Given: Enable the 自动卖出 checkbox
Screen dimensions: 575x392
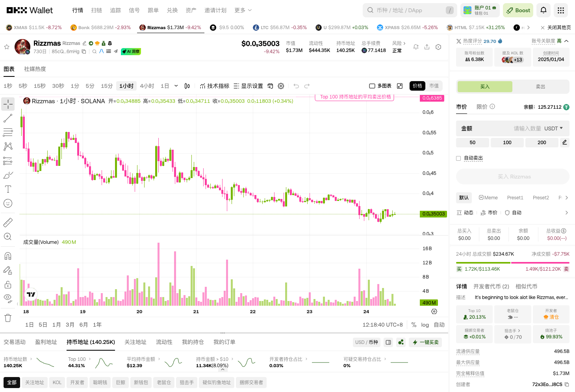Looking at the screenshot, I should [458, 158].
